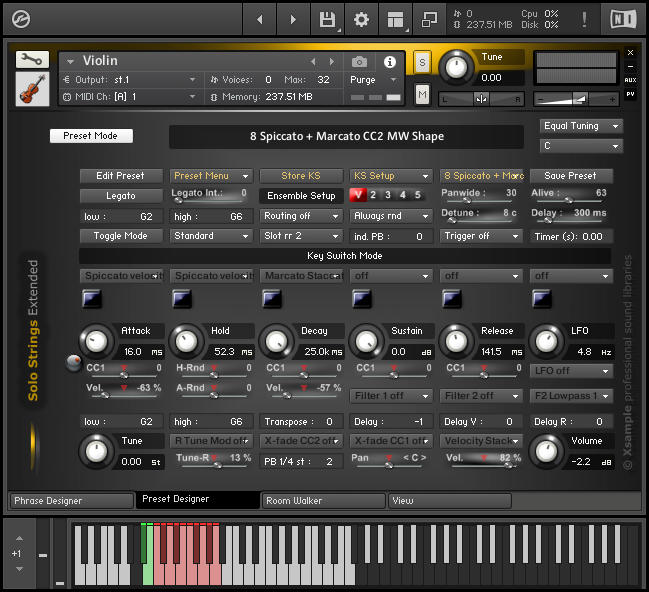Open the LFO off dropdown
Image resolution: width=649 pixels, height=592 pixels.
tap(571, 371)
